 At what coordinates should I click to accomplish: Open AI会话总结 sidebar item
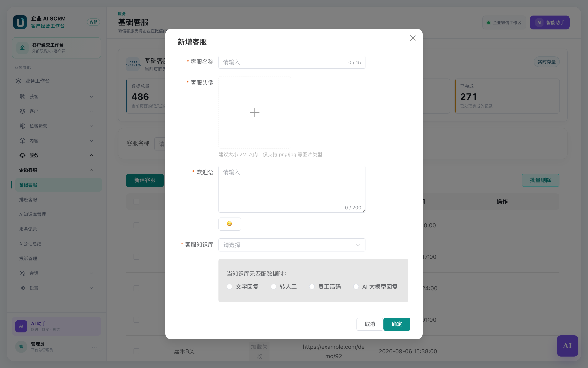58,244
